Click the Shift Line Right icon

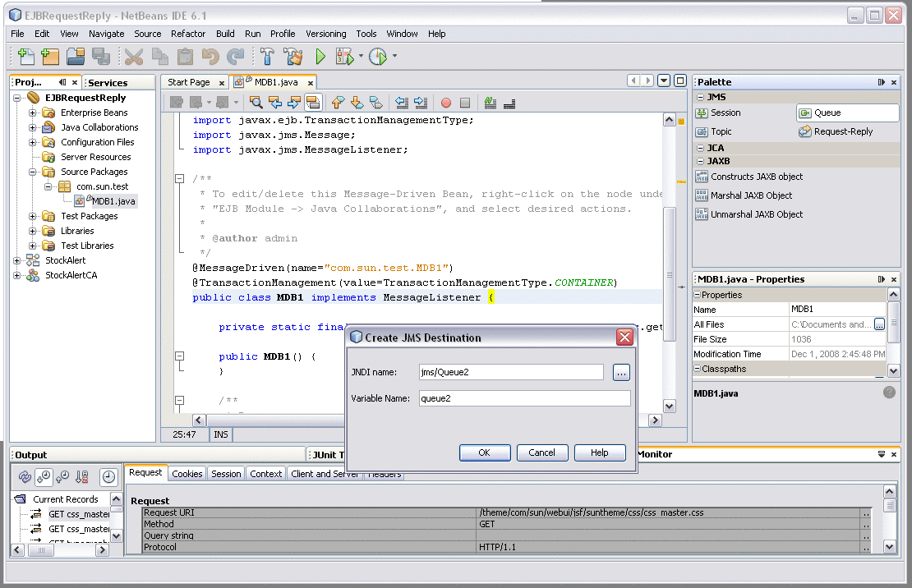click(x=421, y=103)
